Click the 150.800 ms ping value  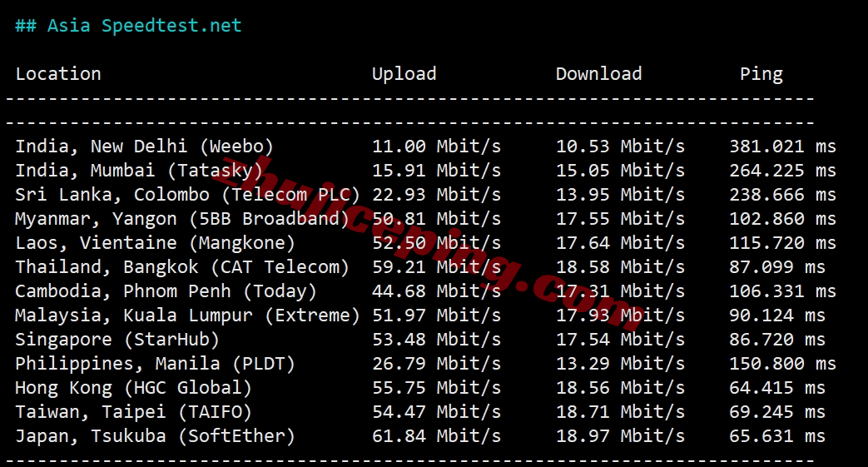click(783, 364)
